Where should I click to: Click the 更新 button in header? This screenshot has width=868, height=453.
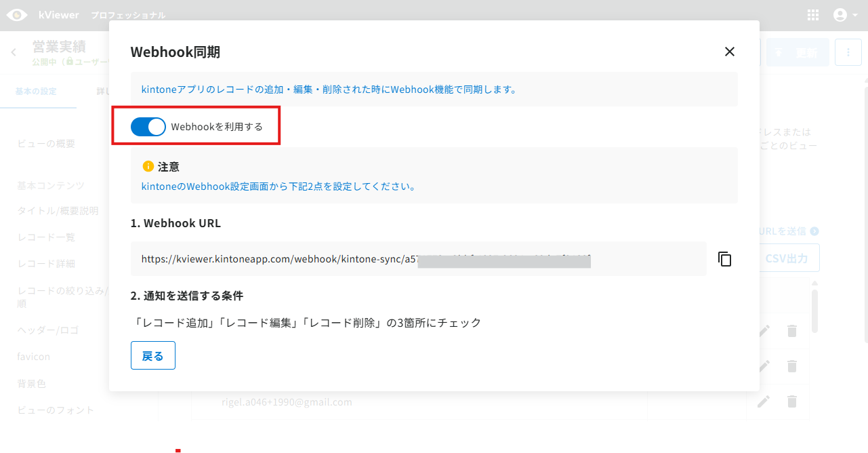(798, 52)
